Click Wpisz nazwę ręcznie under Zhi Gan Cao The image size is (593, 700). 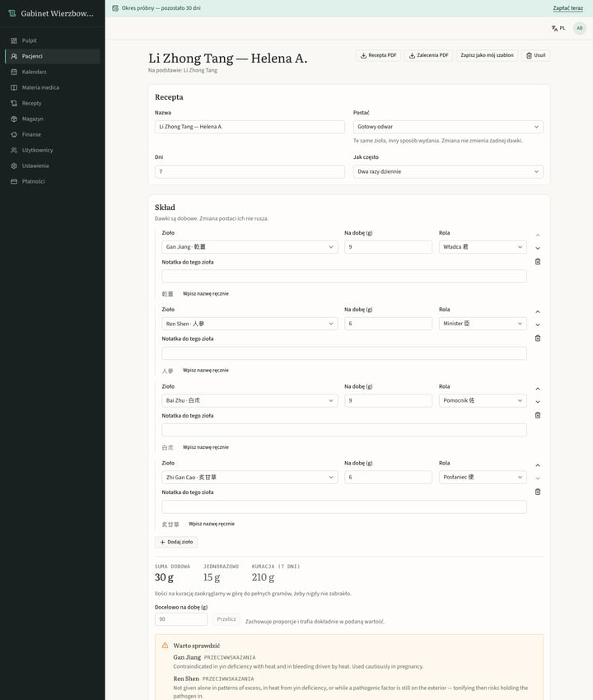point(211,524)
